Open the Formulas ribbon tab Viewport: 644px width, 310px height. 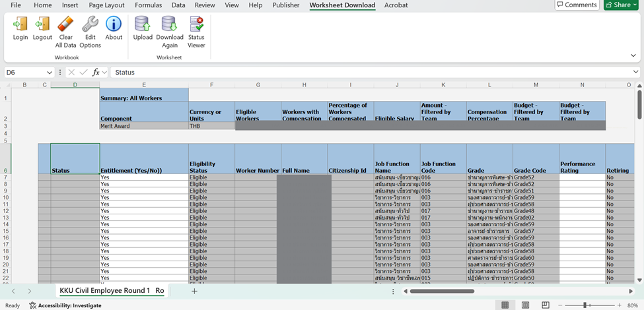coord(148,5)
